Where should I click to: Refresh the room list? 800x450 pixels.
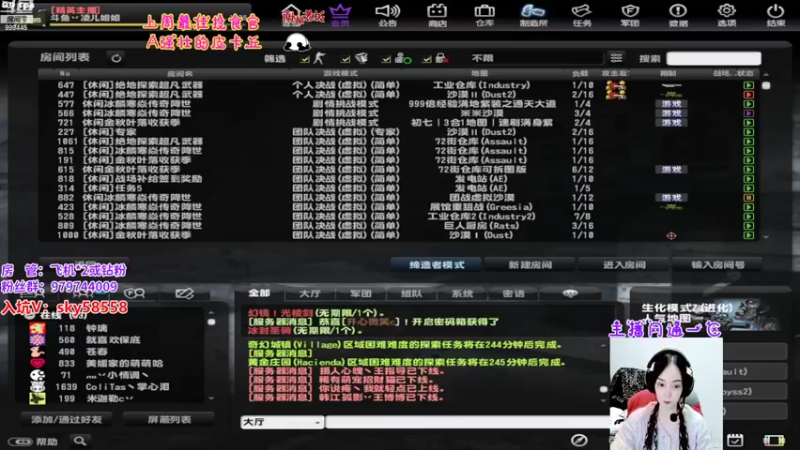pos(116,58)
